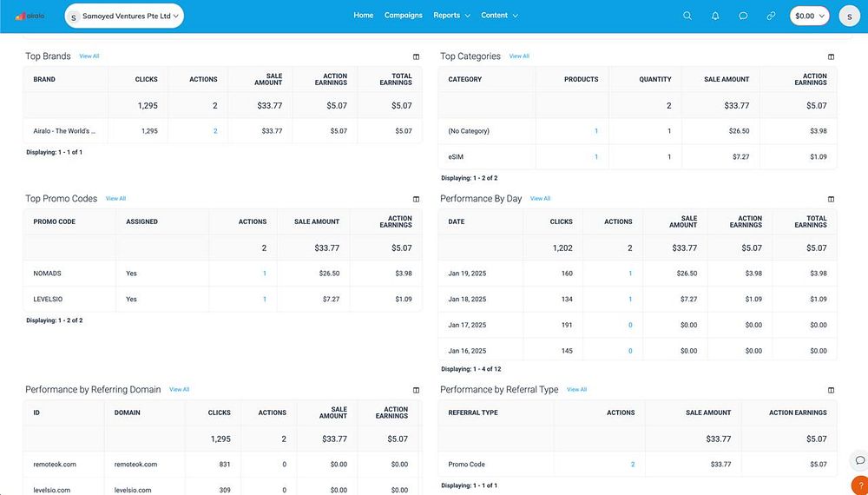Open column settings icon for Top Categories
This screenshot has height=495, width=868.
coord(831,56)
